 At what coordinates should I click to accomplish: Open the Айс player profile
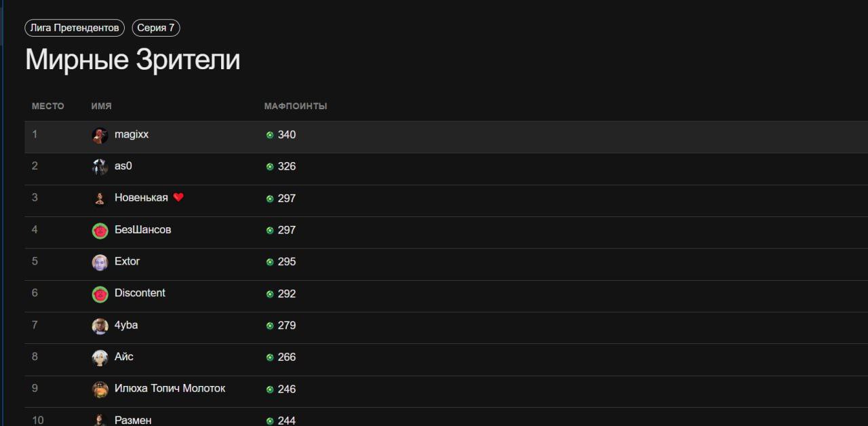point(124,356)
